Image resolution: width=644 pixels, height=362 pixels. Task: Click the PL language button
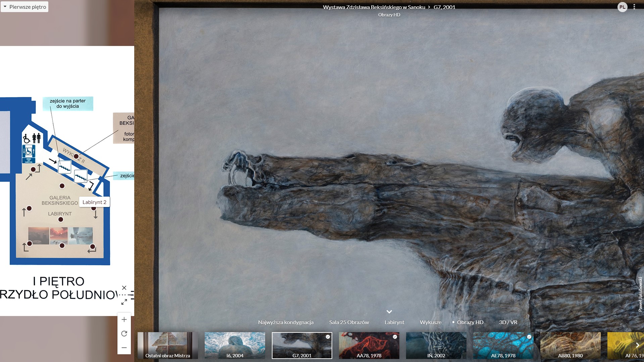point(622,7)
